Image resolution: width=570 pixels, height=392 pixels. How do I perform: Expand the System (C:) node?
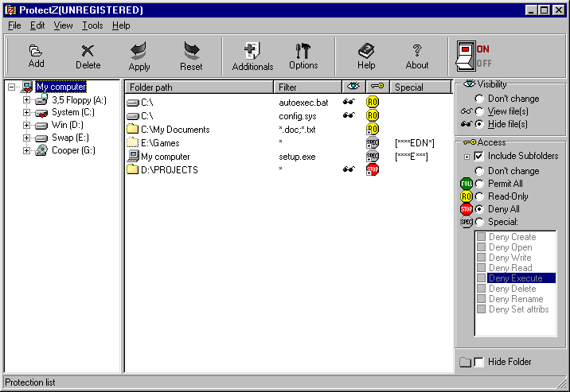(x=26, y=112)
